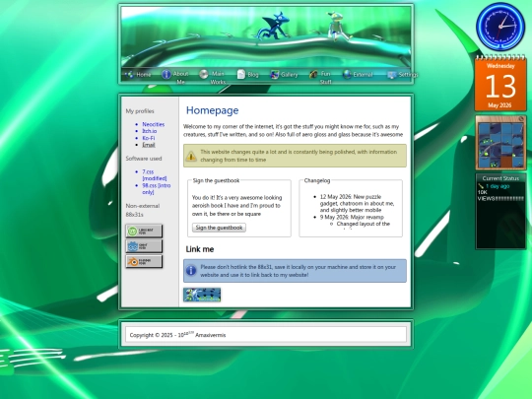Open the Fun Stuff section
The width and height of the screenshot is (532, 399).
[320, 78]
